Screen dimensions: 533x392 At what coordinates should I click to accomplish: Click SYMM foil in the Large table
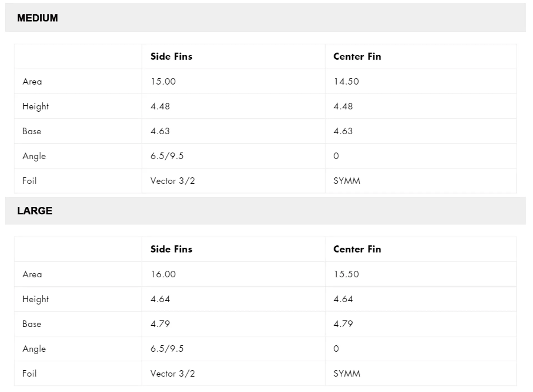click(347, 373)
